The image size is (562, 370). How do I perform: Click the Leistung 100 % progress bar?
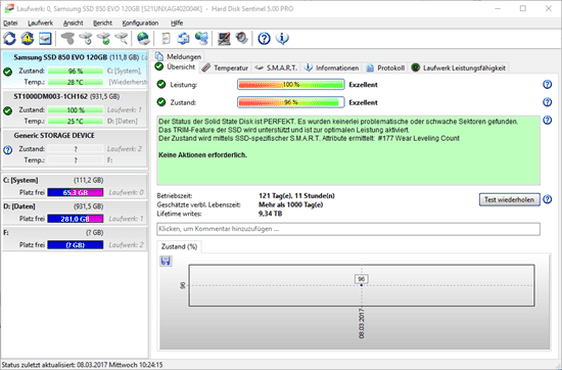tap(291, 85)
